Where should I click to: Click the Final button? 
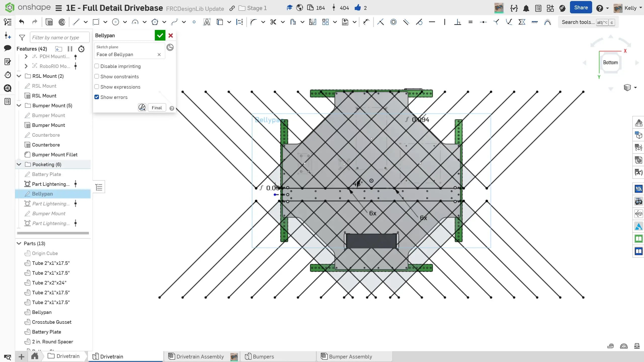pyautogui.click(x=157, y=108)
